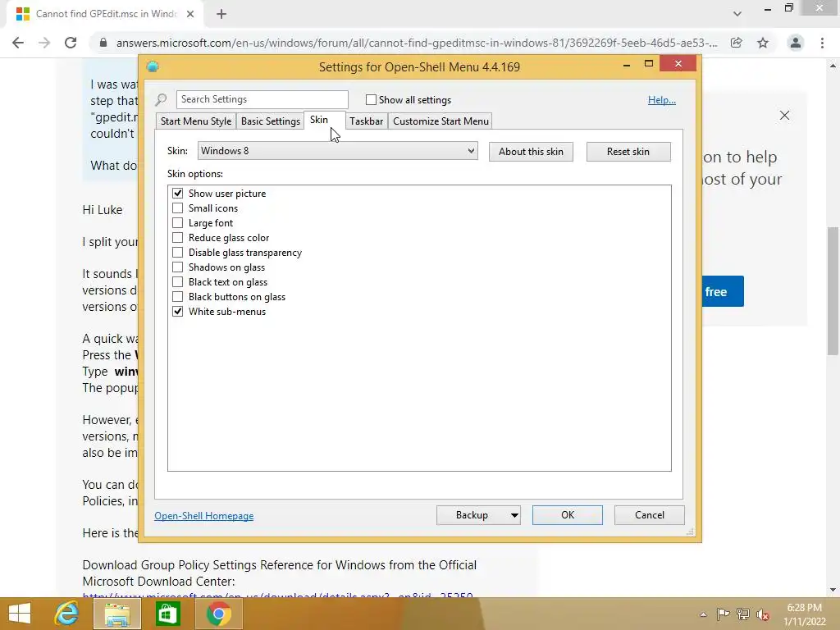Open File Explorer from the taskbar
Image resolution: width=840 pixels, height=630 pixels.
117,614
